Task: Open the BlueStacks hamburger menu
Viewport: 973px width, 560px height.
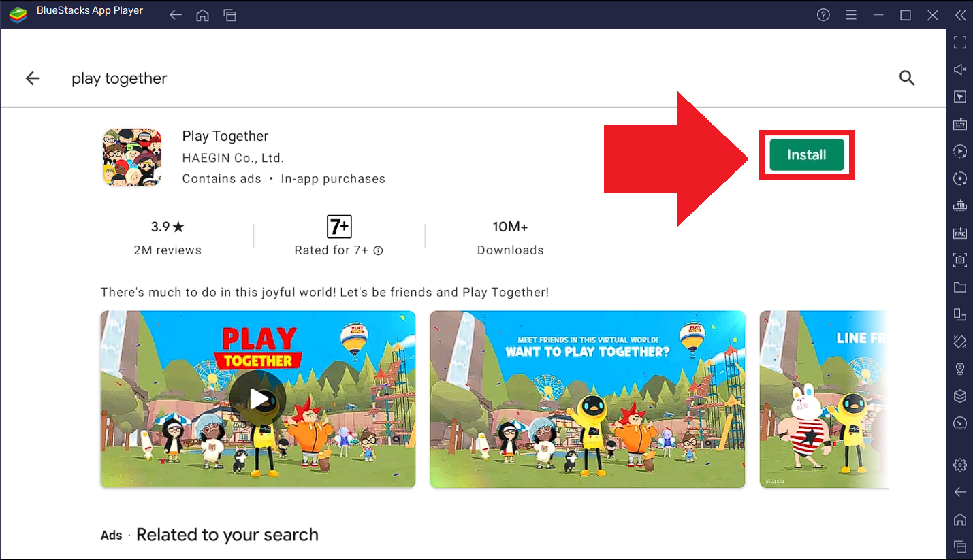Action: pos(850,15)
